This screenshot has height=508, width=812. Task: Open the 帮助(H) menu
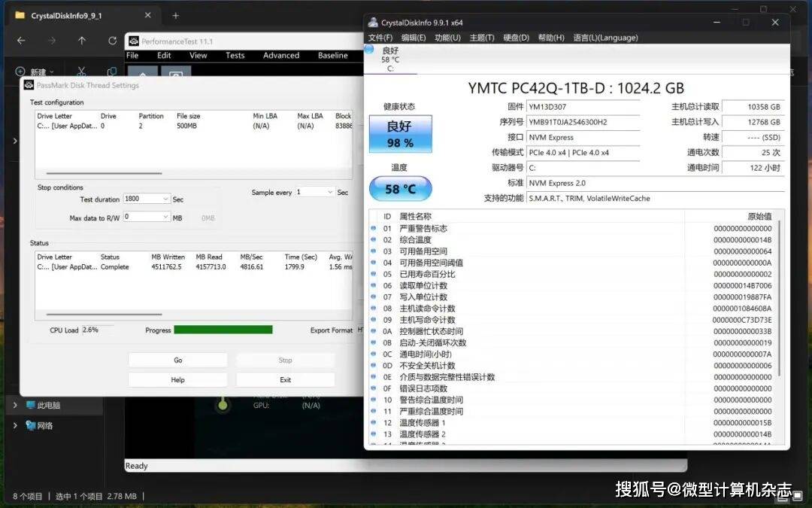(551, 38)
